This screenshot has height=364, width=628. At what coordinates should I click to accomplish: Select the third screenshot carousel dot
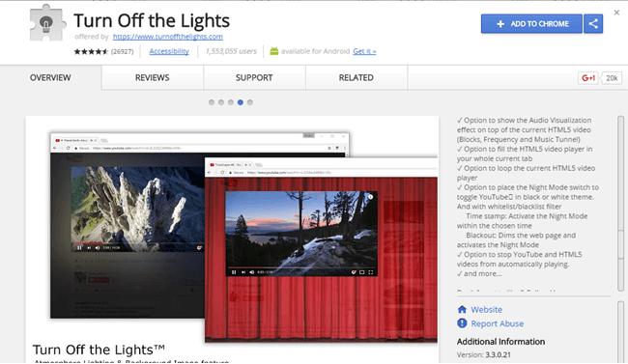pos(231,102)
